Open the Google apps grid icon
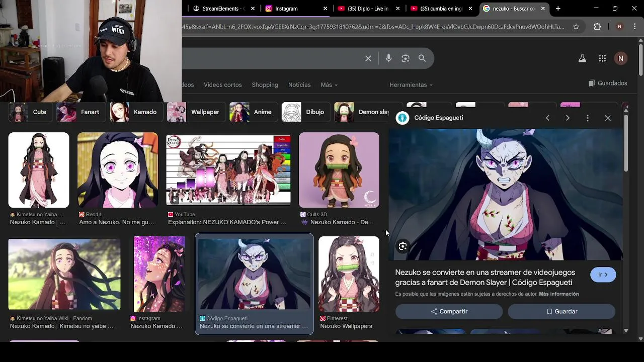Viewport: 644px width, 362px height. [x=602, y=58]
